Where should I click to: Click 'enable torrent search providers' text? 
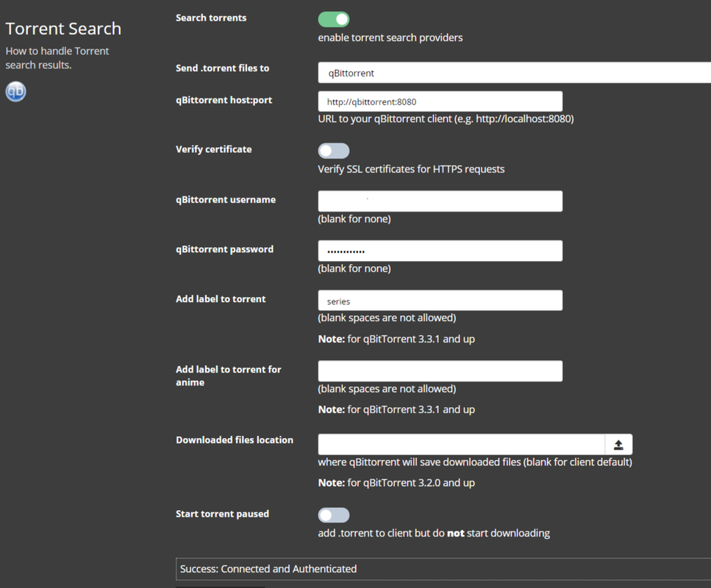click(x=390, y=37)
